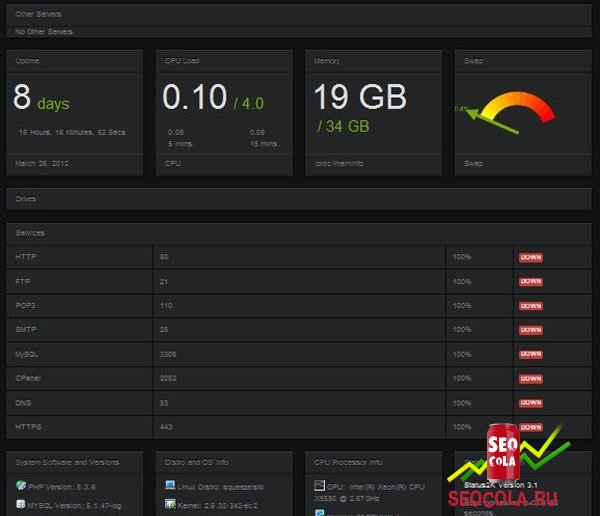Click 'No Other Servers.' message
Screen dimensions: 600x516
click(45, 32)
